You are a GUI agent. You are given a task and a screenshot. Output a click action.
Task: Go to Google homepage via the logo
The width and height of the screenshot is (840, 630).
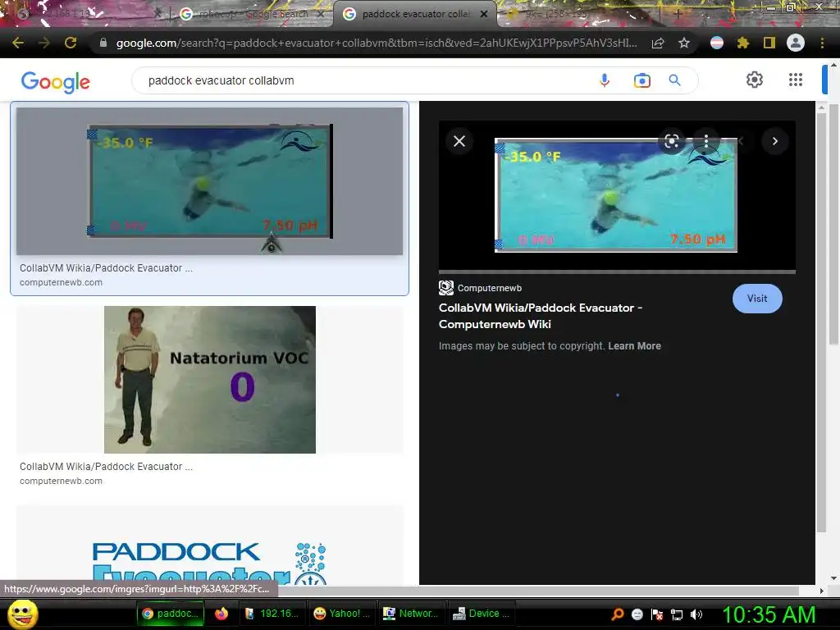56,81
